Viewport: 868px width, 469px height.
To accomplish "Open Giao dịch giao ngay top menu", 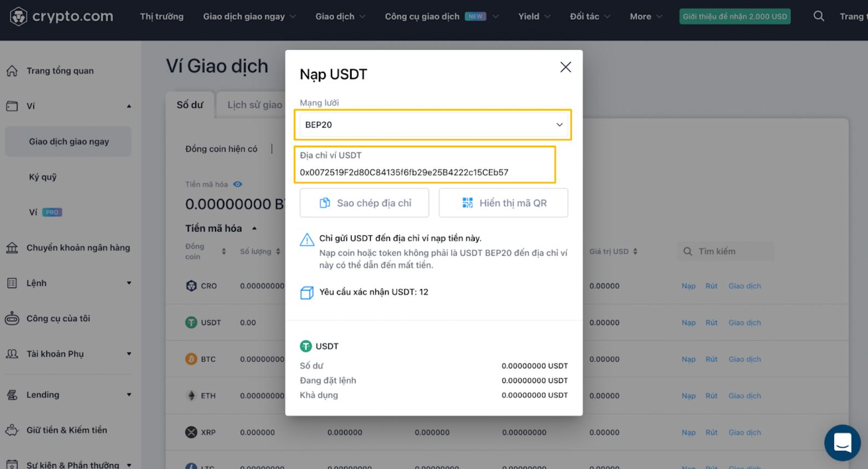I will tap(249, 16).
